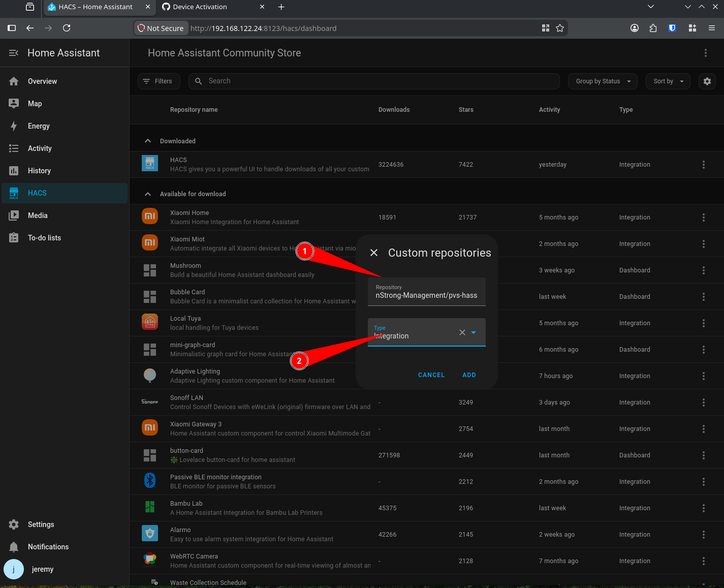Viewport: 724px width, 588px height.
Task: Go back in browser history
Action: pyautogui.click(x=30, y=28)
